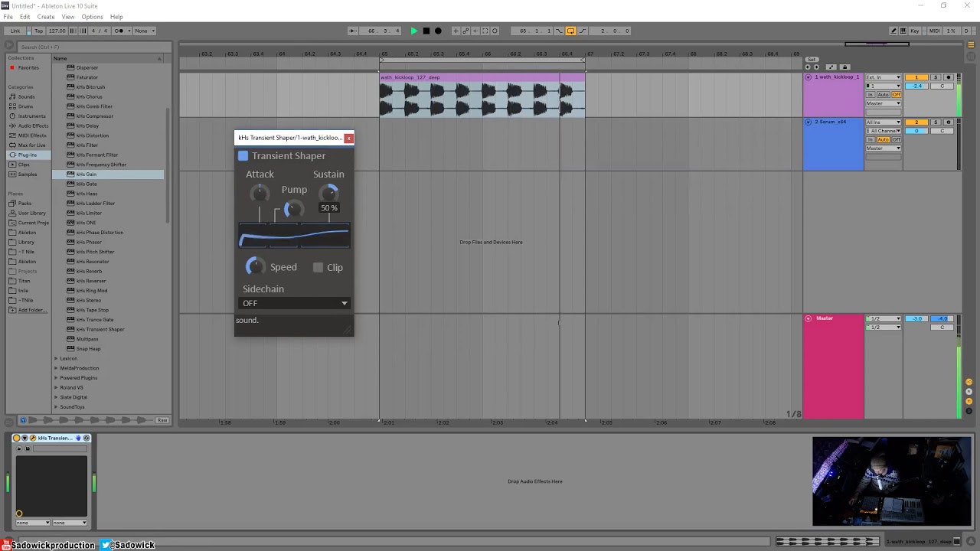Open the Sidechain dropdown set to OFF
980x551 pixels.
click(295, 303)
